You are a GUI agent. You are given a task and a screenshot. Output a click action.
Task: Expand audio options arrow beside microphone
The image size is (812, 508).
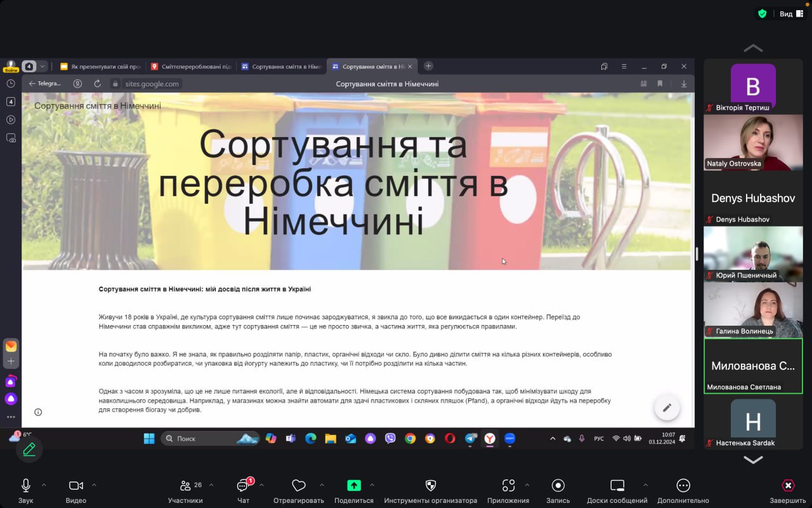pyautogui.click(x=44, y=485)
